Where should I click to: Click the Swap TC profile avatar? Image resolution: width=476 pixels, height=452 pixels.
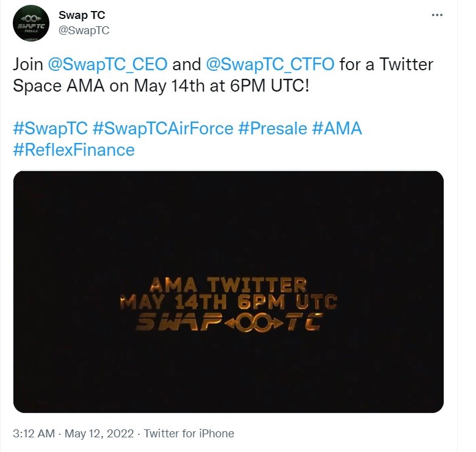pyautogui.click(x=31, y=23)
